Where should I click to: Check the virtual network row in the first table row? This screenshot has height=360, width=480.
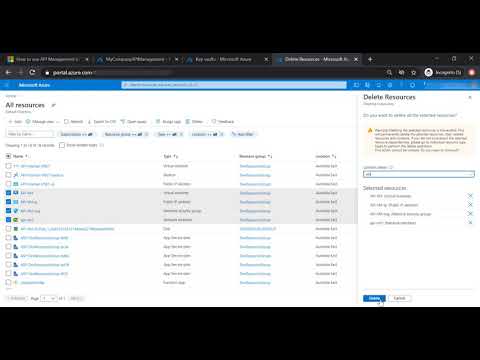coord(8,166)
